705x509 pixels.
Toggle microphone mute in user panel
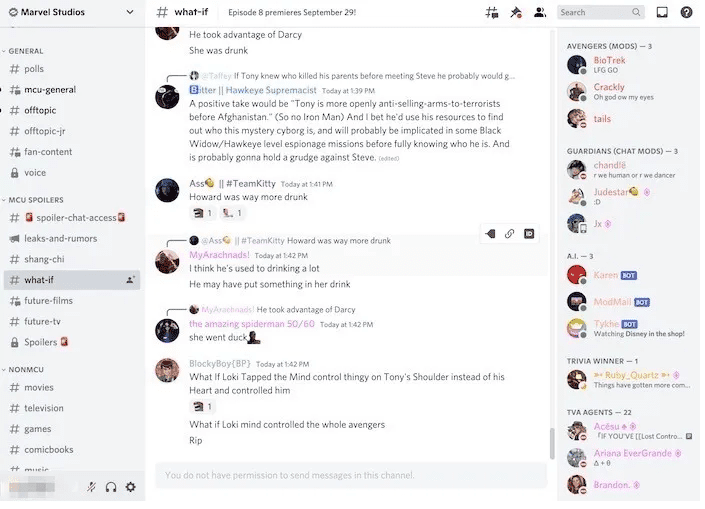(91, 487)
